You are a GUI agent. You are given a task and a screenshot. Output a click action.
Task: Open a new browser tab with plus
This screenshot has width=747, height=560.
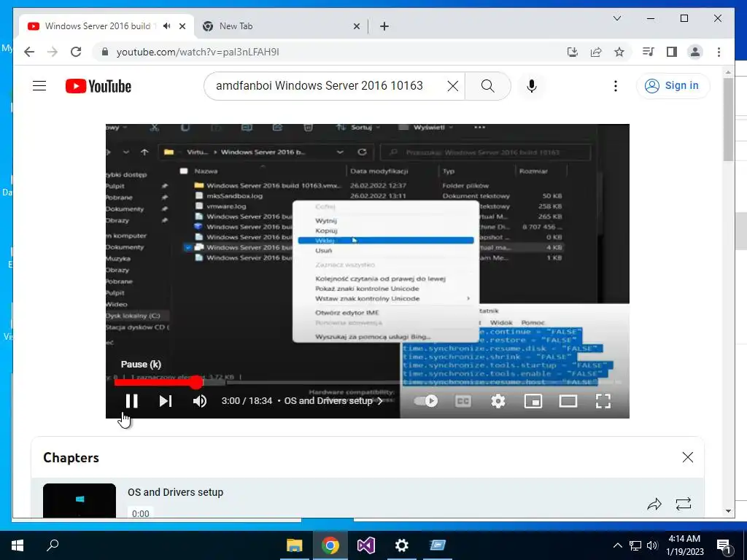384,26
